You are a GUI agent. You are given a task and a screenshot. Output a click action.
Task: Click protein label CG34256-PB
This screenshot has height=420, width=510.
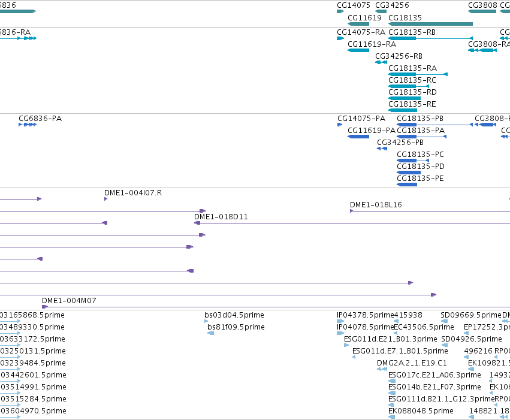pyautogui.click(x=400, y=143)
